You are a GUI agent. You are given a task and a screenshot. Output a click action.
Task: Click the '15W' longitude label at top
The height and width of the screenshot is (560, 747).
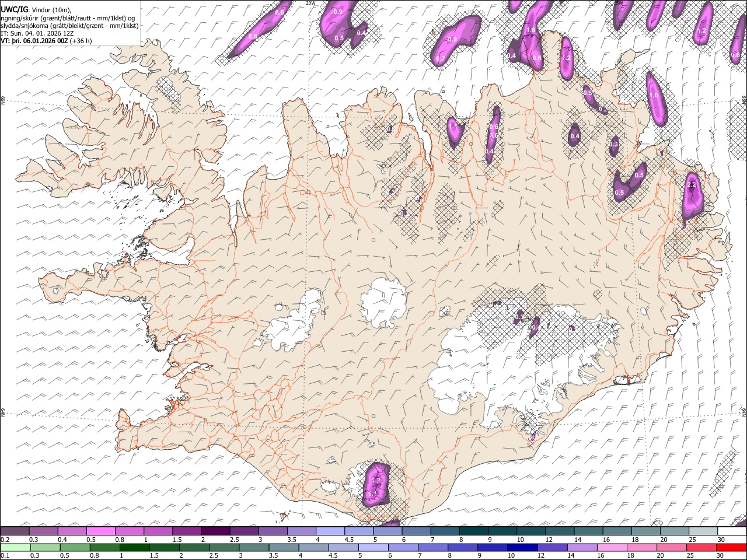coord(619,3)
